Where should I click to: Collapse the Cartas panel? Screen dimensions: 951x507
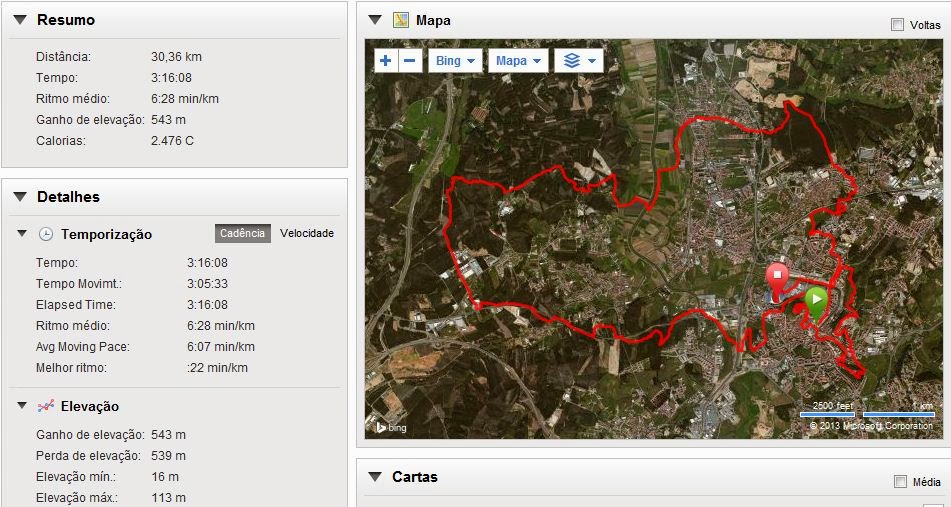pyautogui.click(x=375, y=477)
